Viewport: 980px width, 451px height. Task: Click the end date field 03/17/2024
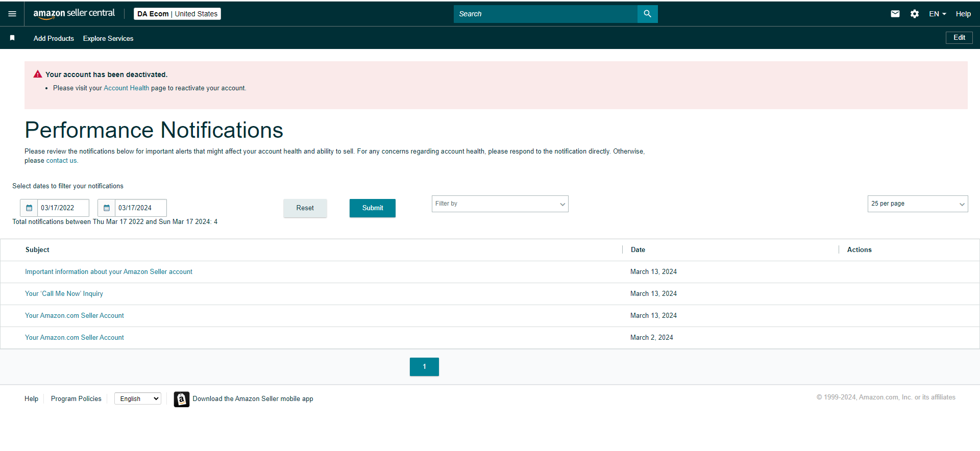point(141,208)
